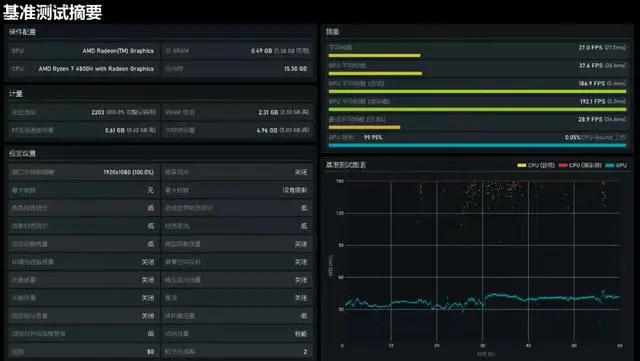
Task: Click the teal 99.95% GPU-bound bar
Action: (477, 145)
